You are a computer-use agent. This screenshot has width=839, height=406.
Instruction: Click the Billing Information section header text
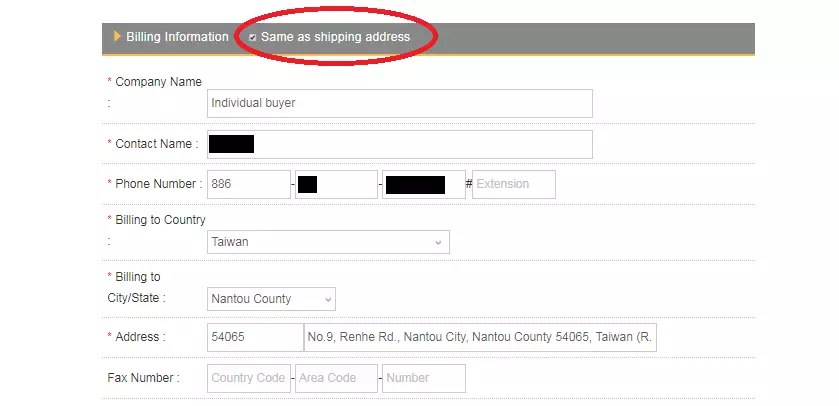click(x=177, y=37)
